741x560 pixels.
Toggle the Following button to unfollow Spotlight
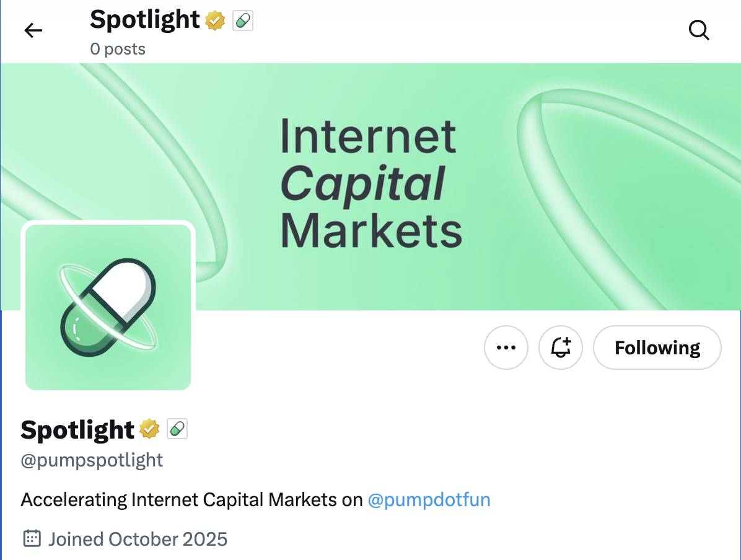(x=657, y=348)
